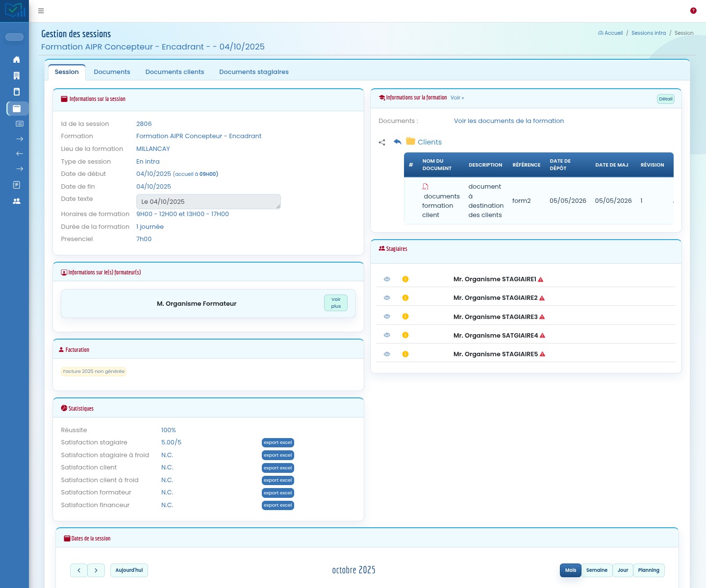Export Satisfaction formateur to excel

pos(278,493)
